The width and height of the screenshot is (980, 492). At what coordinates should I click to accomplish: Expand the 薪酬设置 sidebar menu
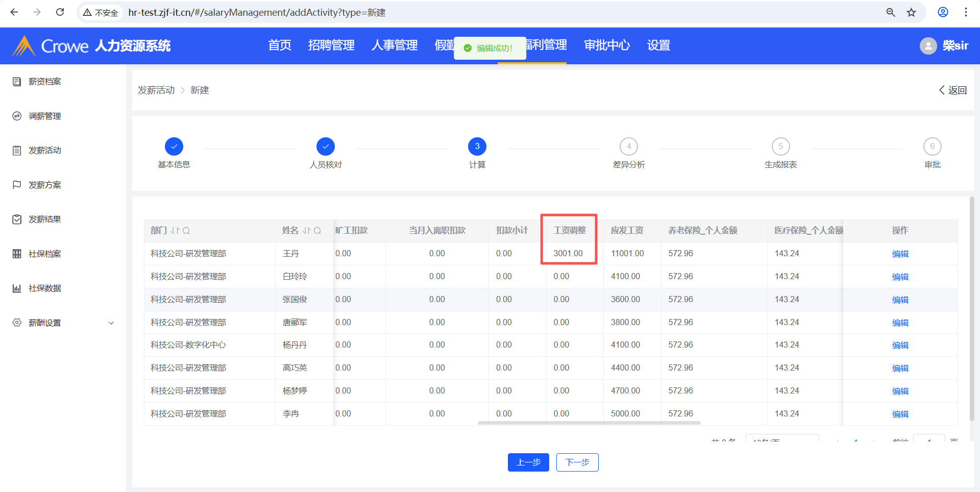pos(111,323)
